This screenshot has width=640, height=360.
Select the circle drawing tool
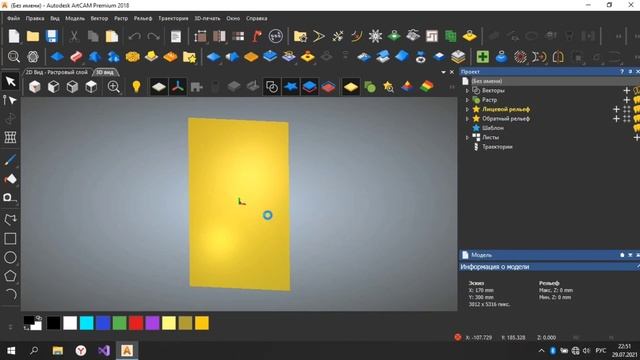10,257
